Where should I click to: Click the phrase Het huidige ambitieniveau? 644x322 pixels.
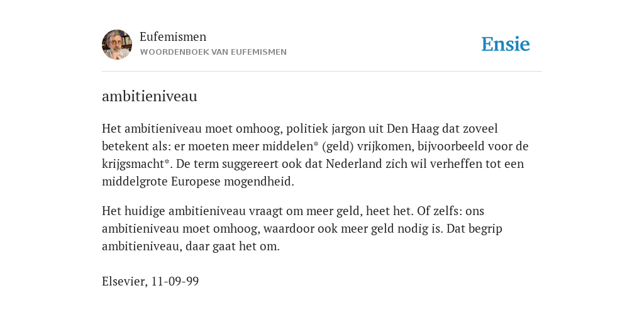coord(174,211)
